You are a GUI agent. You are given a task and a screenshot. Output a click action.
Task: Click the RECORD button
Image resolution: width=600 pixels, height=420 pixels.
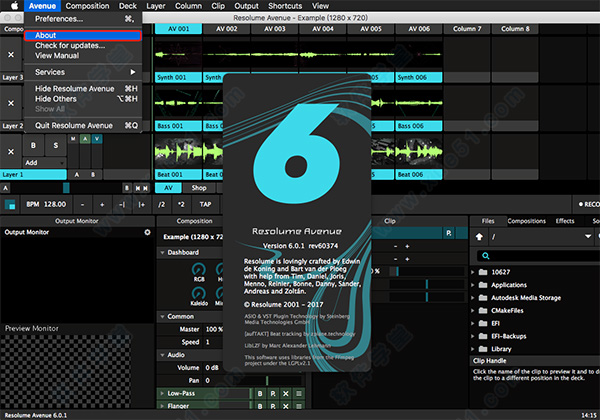click(x=589, y=205)
